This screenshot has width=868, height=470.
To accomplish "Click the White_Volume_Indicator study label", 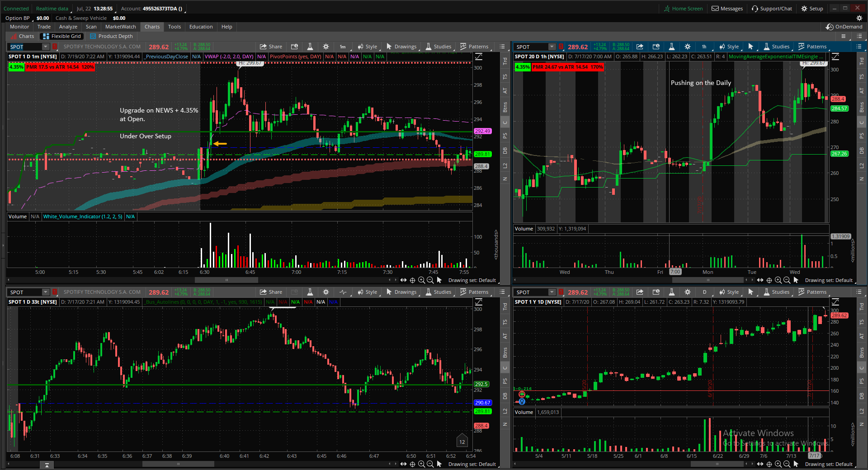I will point(83,216).
